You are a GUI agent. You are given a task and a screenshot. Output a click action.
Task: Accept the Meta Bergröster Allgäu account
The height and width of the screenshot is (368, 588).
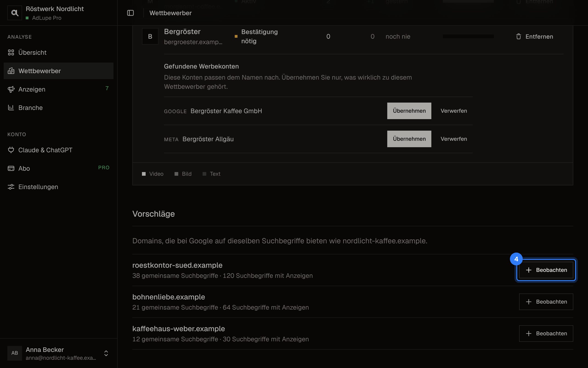click(409, 139)
